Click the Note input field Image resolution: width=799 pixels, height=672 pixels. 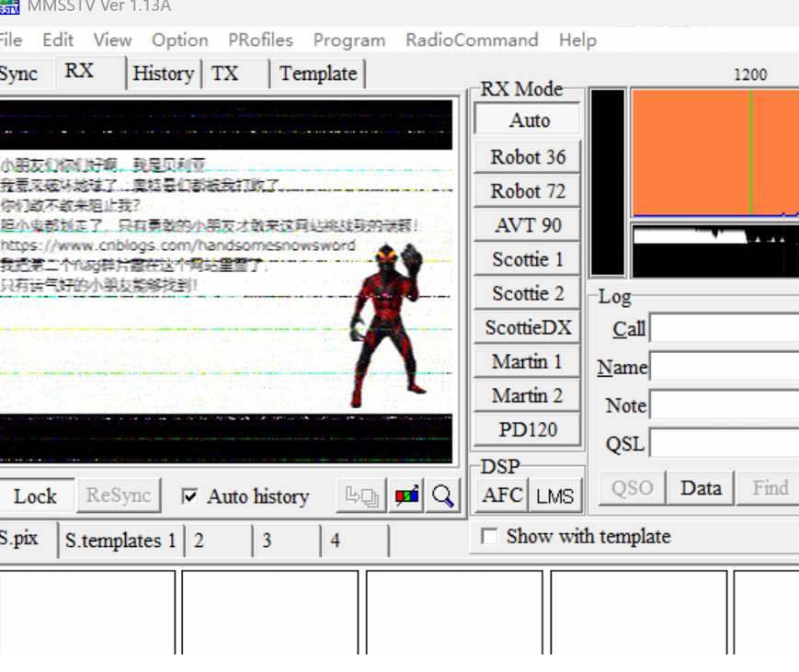click(725, 404)
